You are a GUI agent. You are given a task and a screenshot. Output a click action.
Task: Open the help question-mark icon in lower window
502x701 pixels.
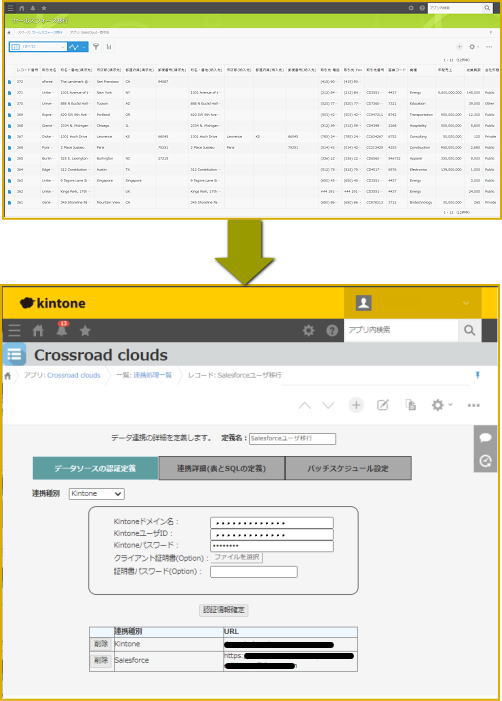click(332, 330)
